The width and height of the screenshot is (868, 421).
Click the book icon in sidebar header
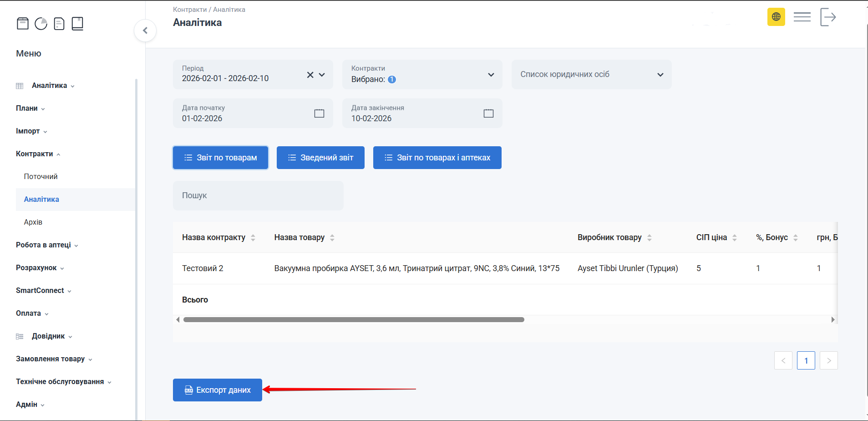tap(77, 23)
